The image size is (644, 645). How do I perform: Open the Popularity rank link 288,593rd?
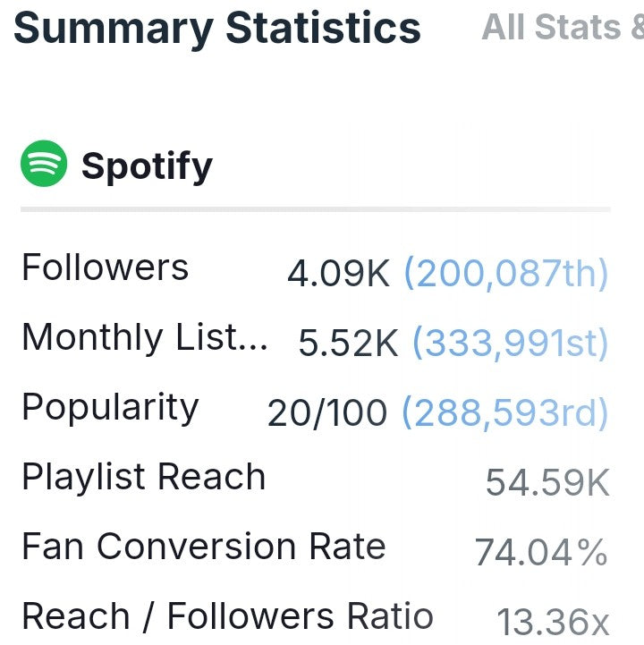505,412
